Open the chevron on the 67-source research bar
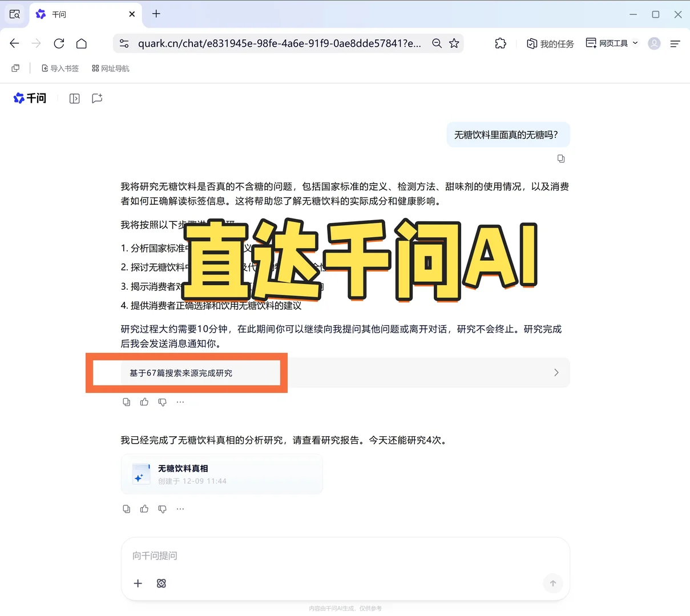690x616 pixels. pyautogui.click(x=556, y=372)
